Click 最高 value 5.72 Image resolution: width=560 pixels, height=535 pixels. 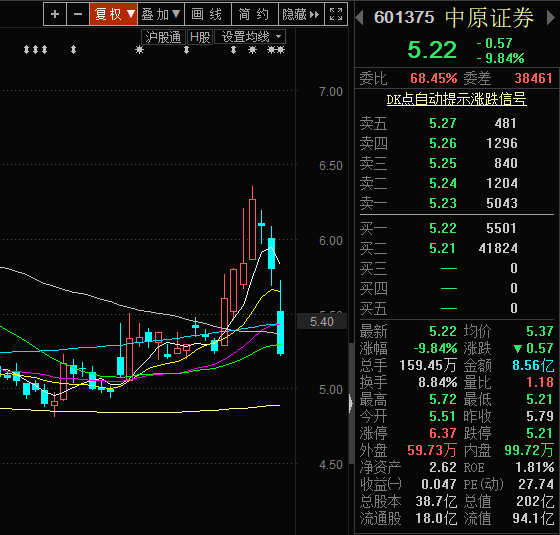443,399
